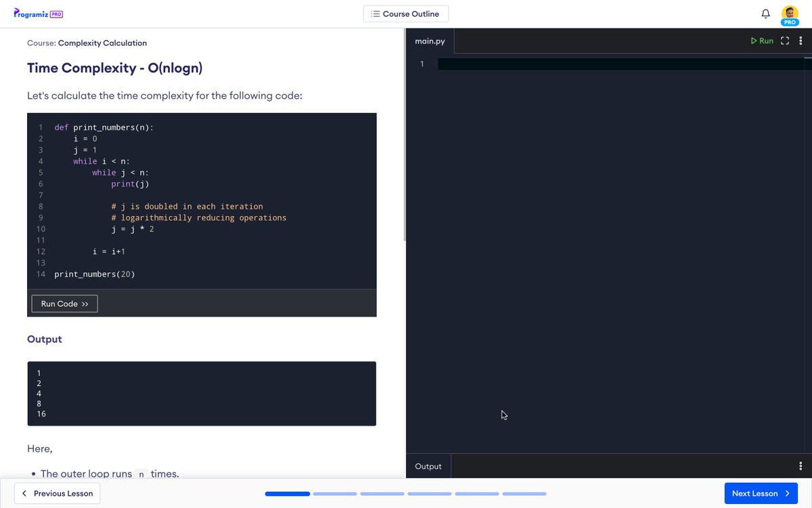Screen dimensions: 812x508
Task: Click output value '16'
Action: (x=41, y=414)
